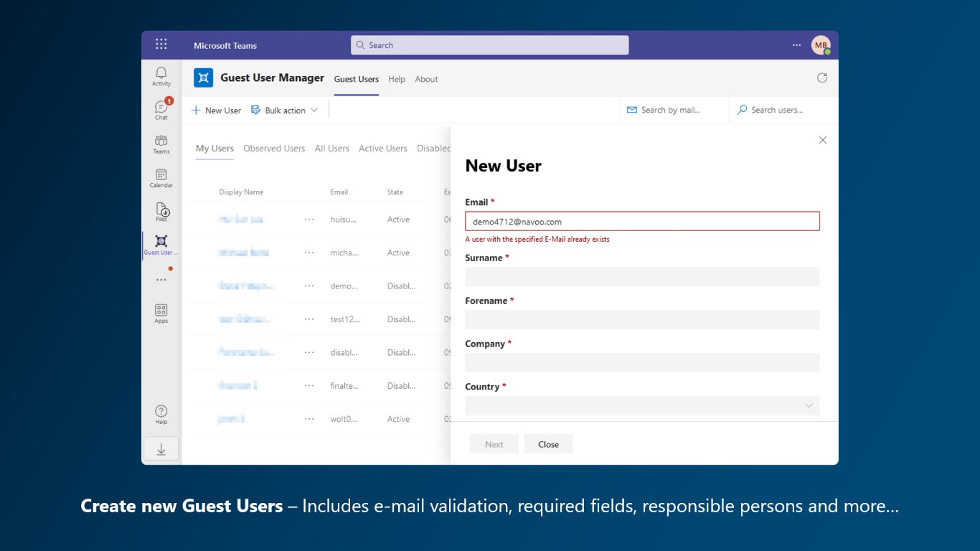Open more options for the wolt0 user row
The height and width of the screenshot is (551, 980).
309,419
